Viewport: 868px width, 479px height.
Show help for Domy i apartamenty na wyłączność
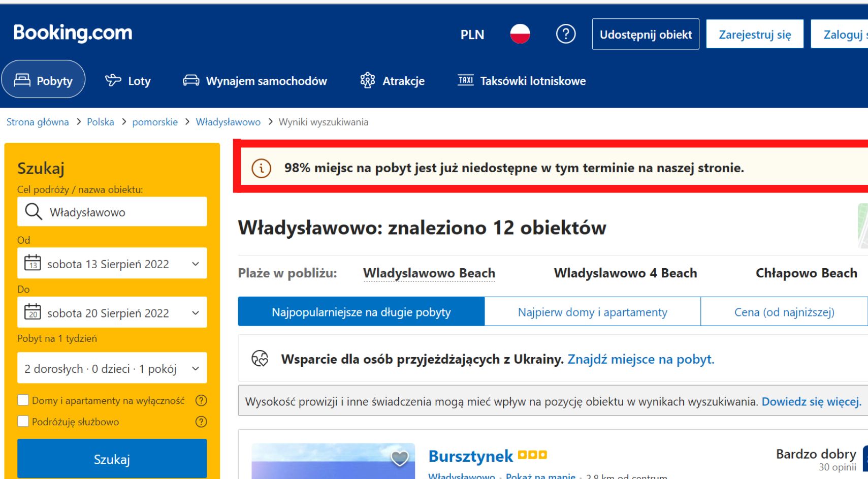[x=201, y=400]
